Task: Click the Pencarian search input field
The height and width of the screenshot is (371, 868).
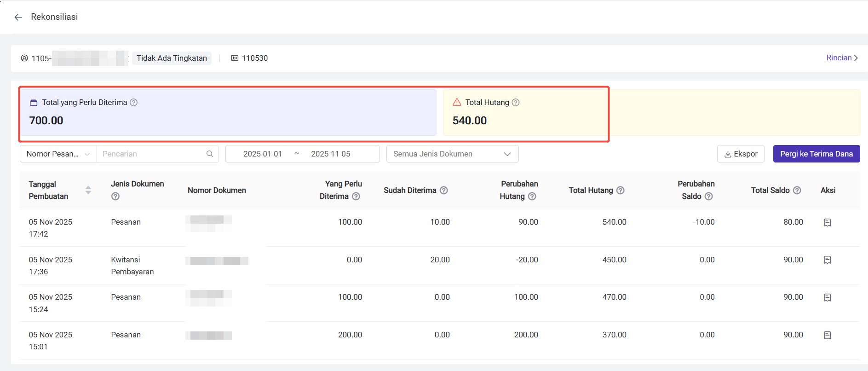Action: point(152,154)
